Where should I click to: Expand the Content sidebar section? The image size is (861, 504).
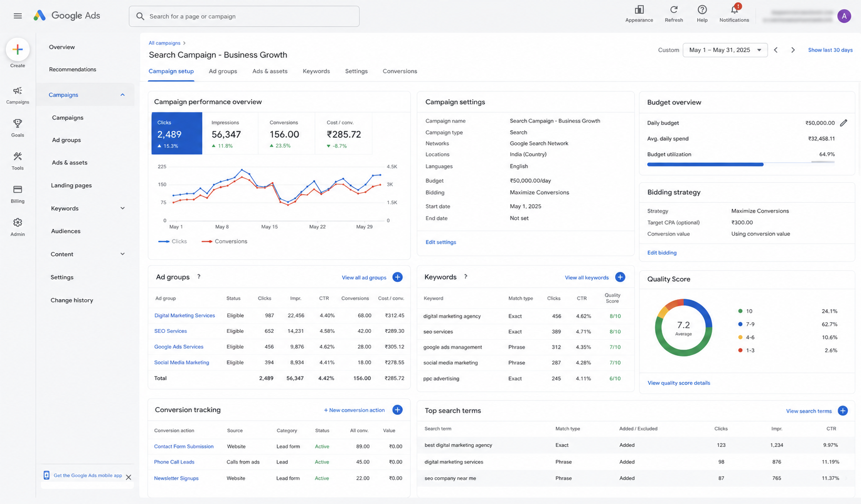pos(122,254)
